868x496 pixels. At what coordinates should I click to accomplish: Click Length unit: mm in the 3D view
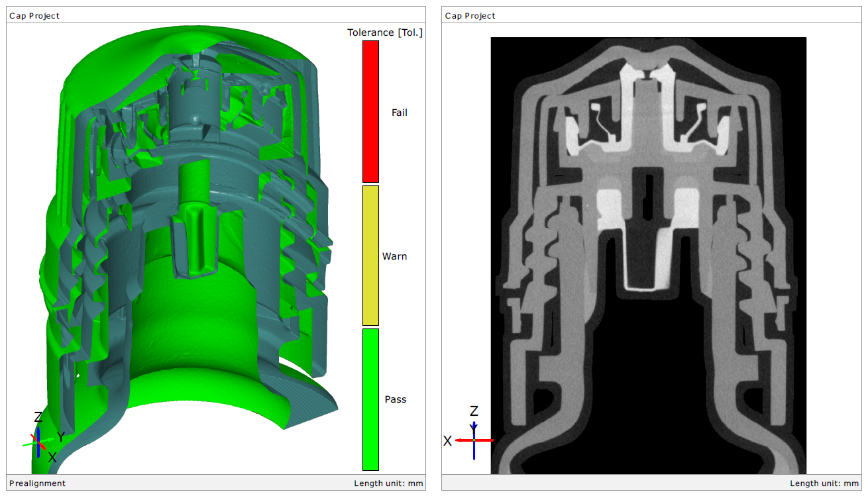[388, 483]
